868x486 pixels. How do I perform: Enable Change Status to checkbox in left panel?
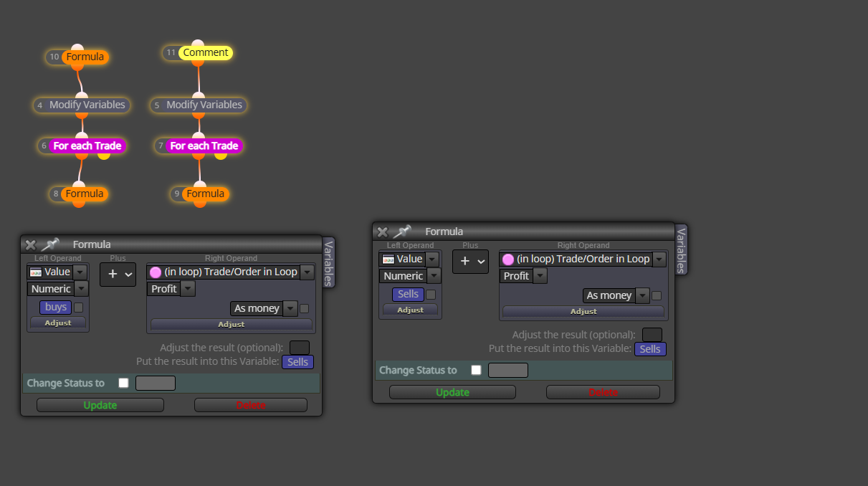[123, 383]
